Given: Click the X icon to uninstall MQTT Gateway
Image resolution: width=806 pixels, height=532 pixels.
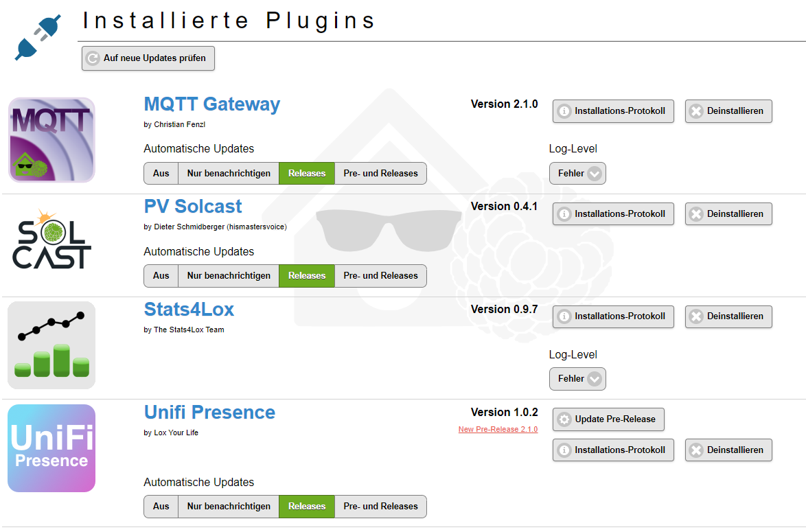Looking at the screenshot, I should (x=696, y=111).
